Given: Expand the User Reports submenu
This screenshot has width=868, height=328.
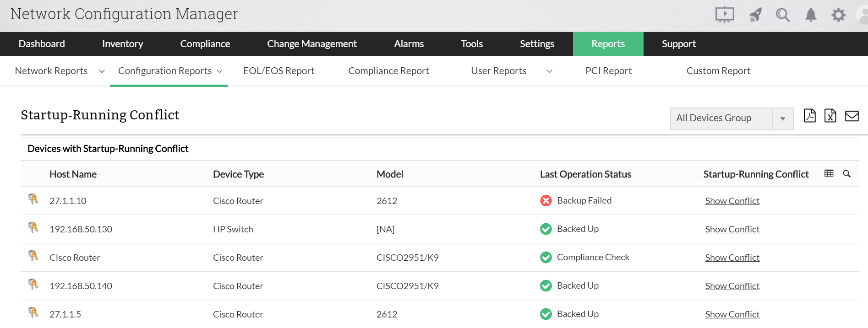Looking at the screenshot, I should pos(549,71).
